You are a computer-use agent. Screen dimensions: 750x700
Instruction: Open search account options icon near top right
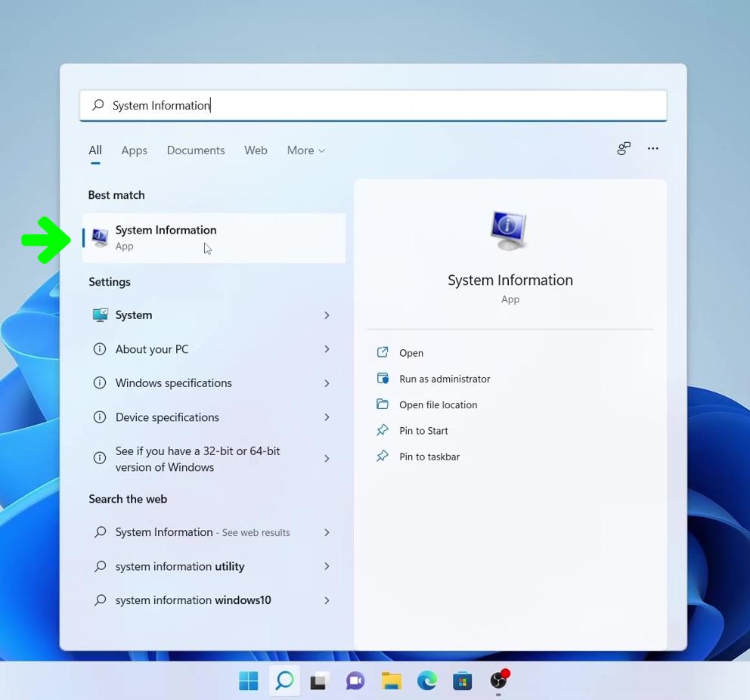pos(623,148)
